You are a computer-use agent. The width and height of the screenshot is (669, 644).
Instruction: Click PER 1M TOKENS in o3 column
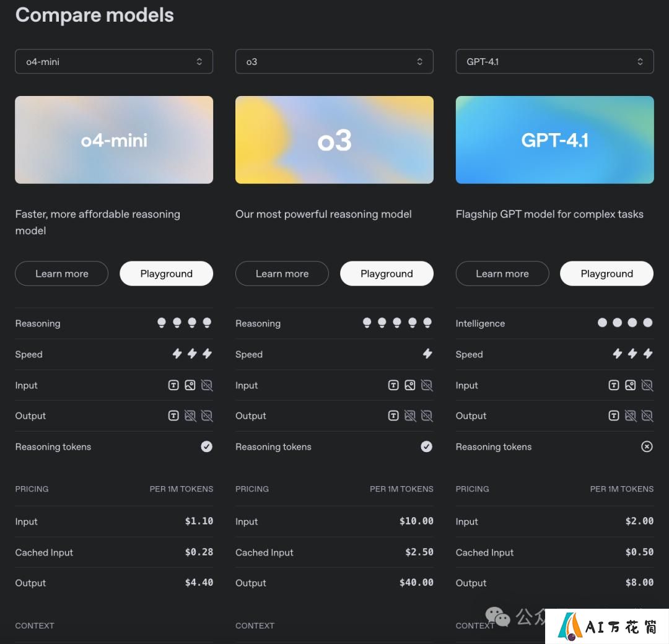pyautogui.click(x=401, y=489)
